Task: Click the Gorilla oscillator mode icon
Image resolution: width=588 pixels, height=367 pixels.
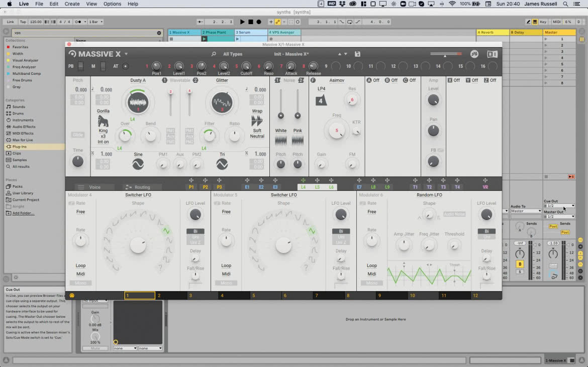Action: pos(103,121)
